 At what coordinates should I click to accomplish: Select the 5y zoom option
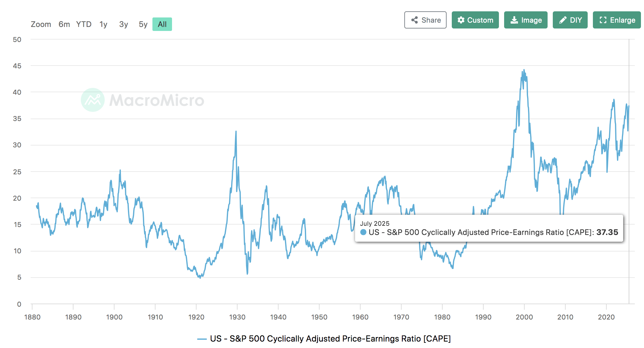142,24
